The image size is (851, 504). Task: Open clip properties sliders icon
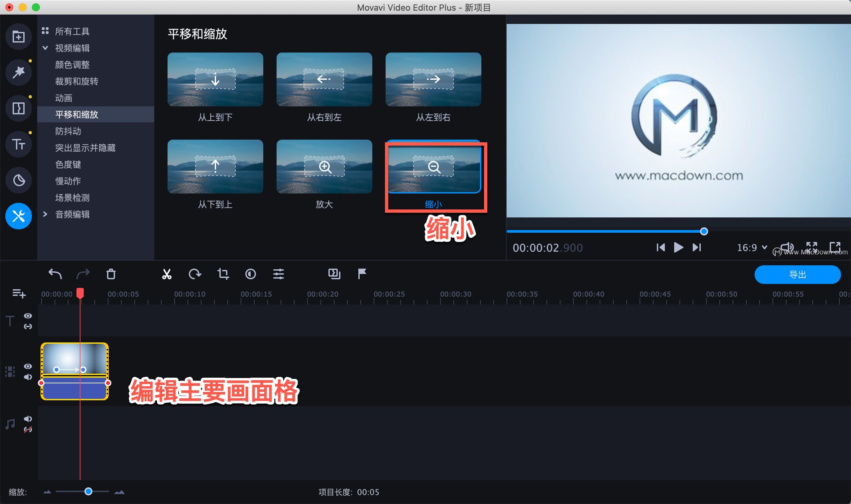[x=279, y=274]
